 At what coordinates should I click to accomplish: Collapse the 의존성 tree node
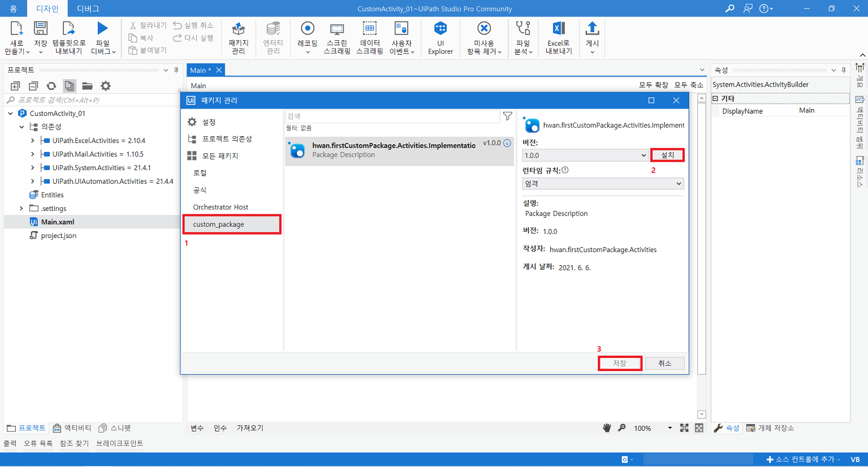click(21, 127)
